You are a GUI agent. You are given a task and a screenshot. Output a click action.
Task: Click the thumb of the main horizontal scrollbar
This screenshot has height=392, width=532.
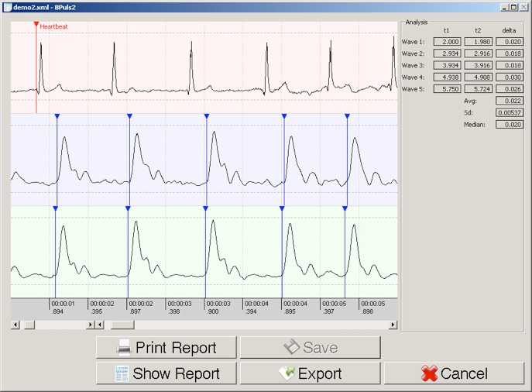[x=122, y=325]
